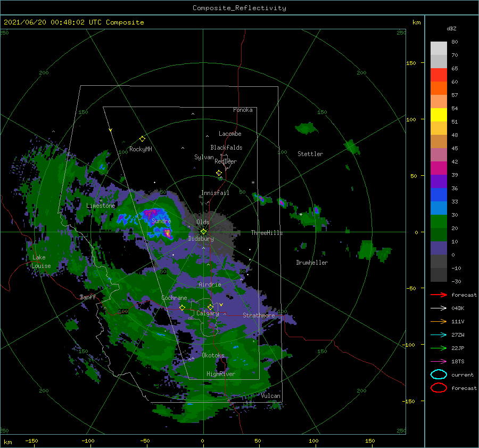Click the 18TS legend text

pyautogui.click(x=458, y=362)
